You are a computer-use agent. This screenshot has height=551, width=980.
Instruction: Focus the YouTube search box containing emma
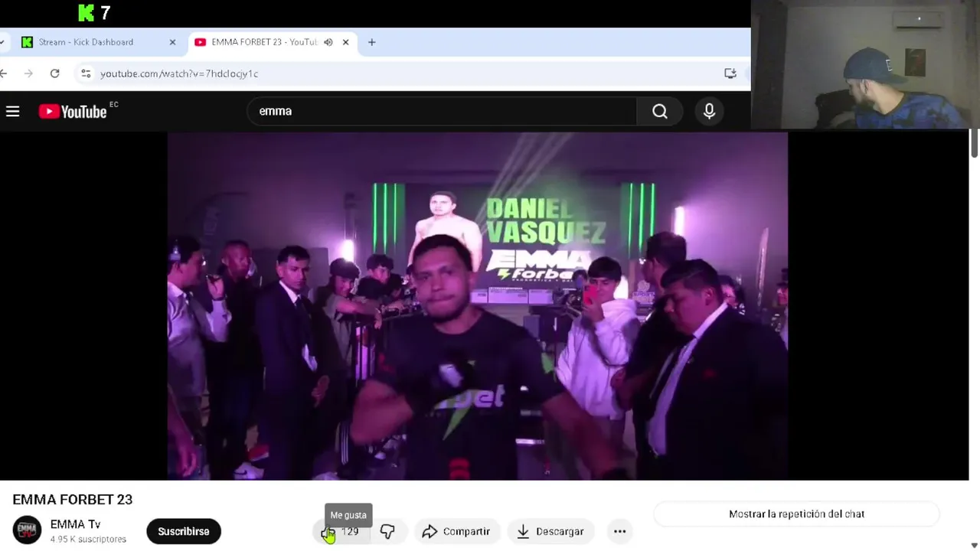click(x=442, y=112)
